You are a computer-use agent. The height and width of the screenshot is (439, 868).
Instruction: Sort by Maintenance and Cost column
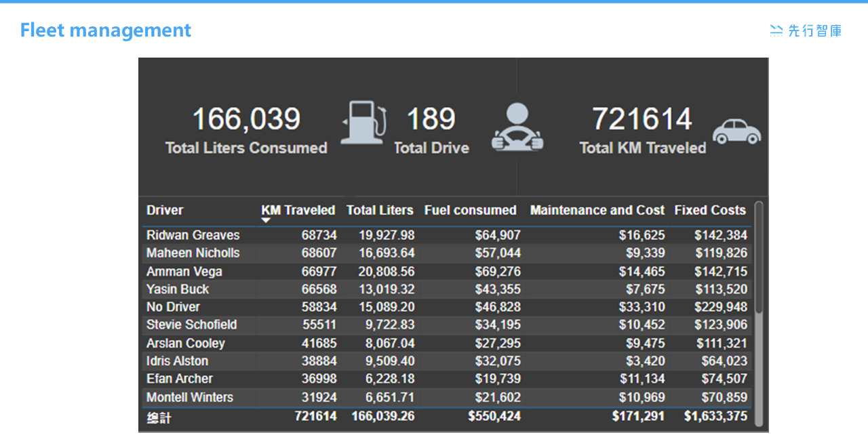coord(597,210)
